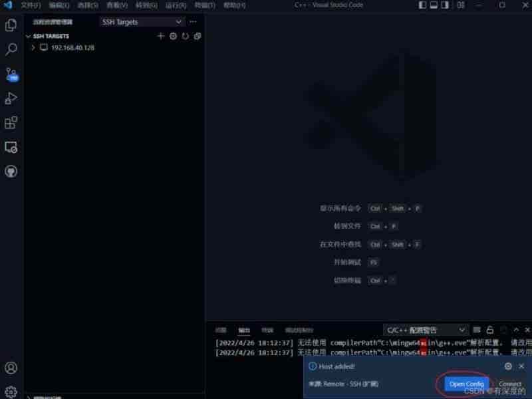Viewport: 532px width, 399px height.
Task: Add a new SSH target with plus icon
Action: (x=160, y=36)
